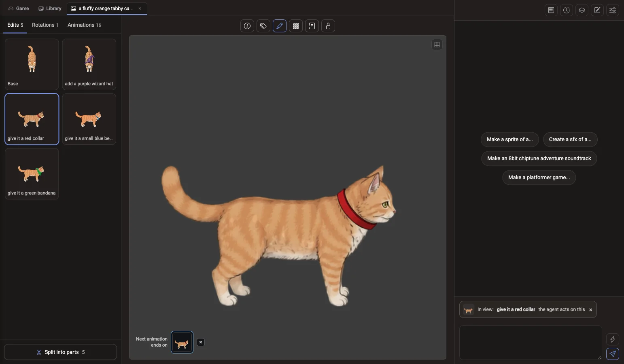This screenshot has height=364, width=624.
Task: Select the pencil edit tool
Action: click(x=280, y=26)
